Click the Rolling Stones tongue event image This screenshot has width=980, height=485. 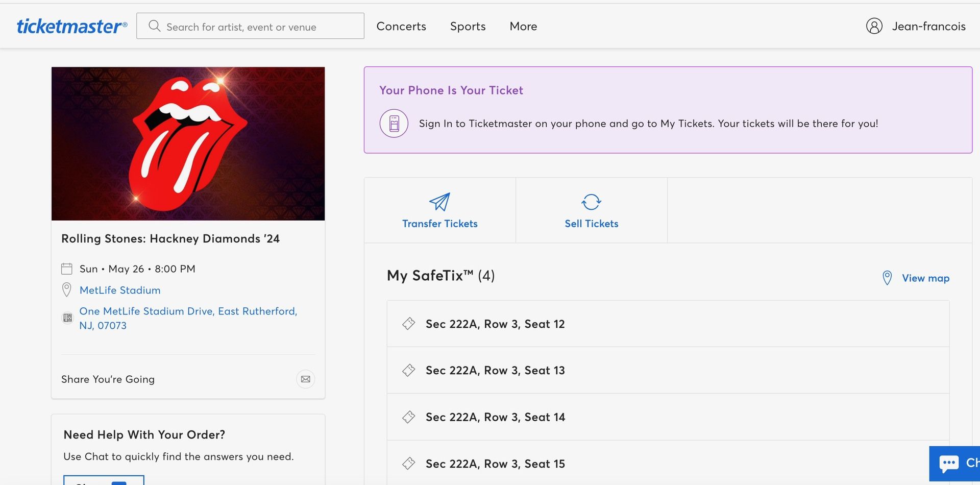(188, 143)
